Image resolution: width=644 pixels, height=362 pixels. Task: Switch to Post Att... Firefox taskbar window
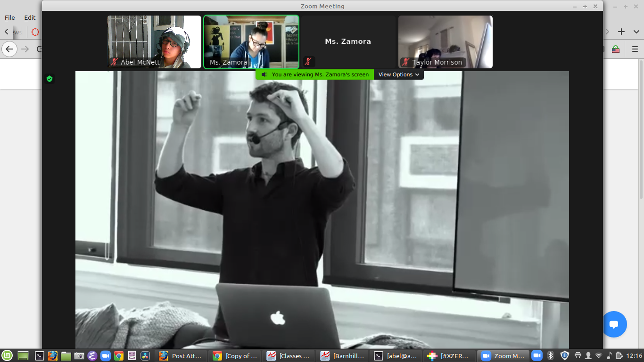(181, 356)
